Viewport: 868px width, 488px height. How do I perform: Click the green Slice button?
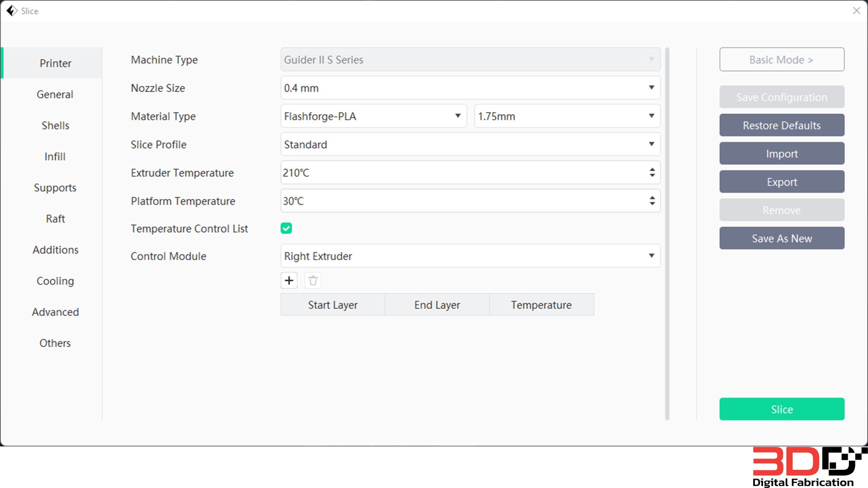coord(782,409)
